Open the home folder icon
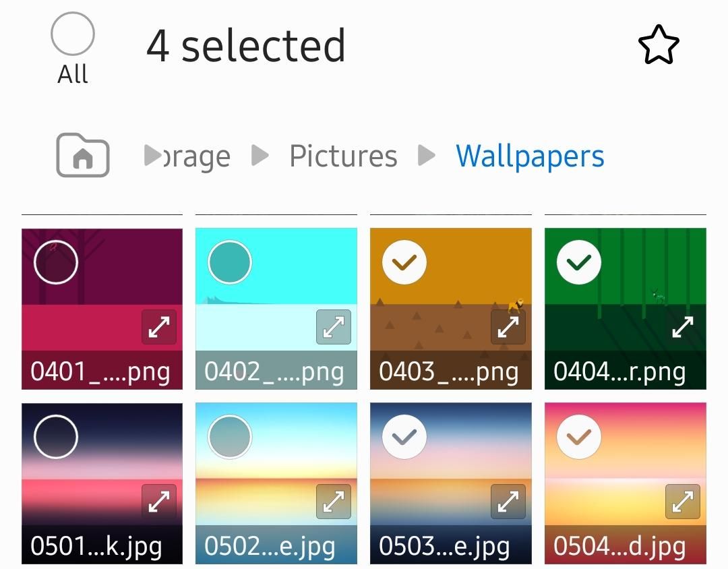Image resolution: width=728 pixels, height=569 pixels. click(x=82, y=156)
